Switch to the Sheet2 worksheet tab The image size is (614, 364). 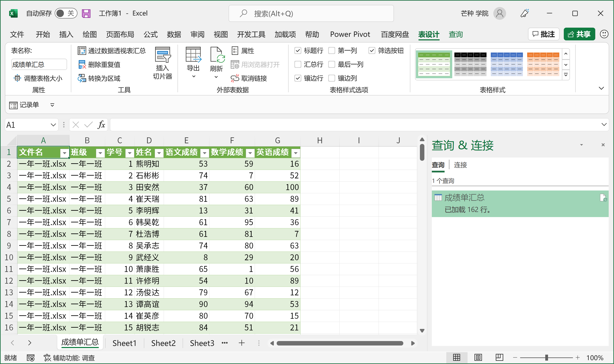coord(163,343)
